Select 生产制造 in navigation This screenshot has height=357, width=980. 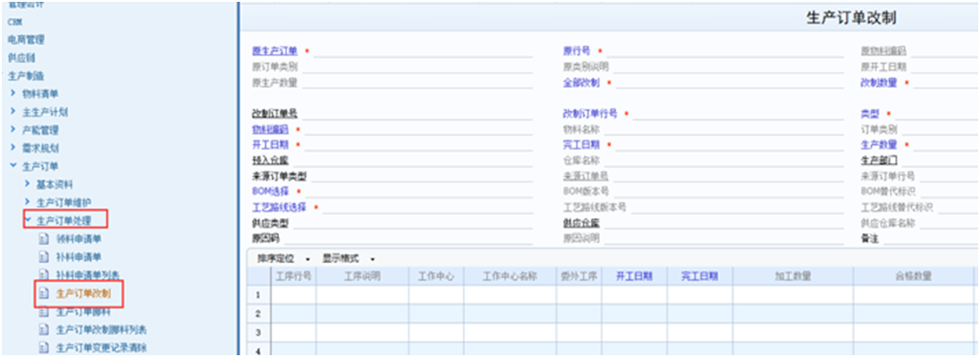click(x=26, y=75)
